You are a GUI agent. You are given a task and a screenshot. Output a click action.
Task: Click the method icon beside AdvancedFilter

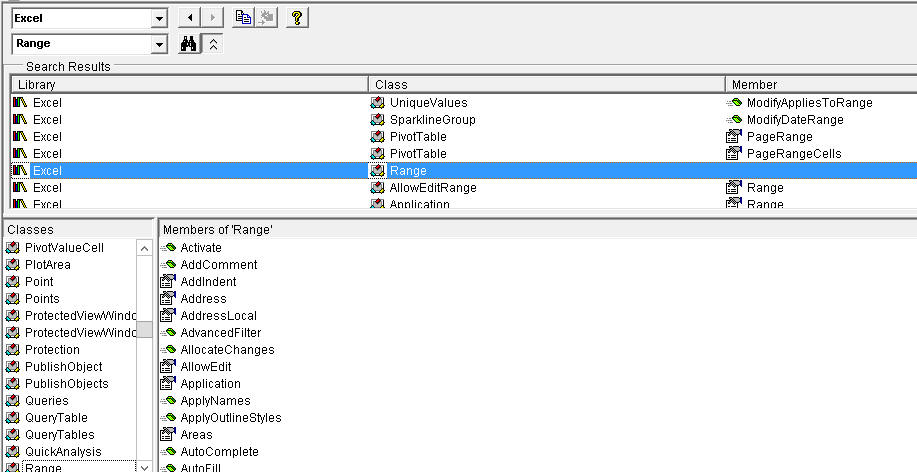coord(168,333)
